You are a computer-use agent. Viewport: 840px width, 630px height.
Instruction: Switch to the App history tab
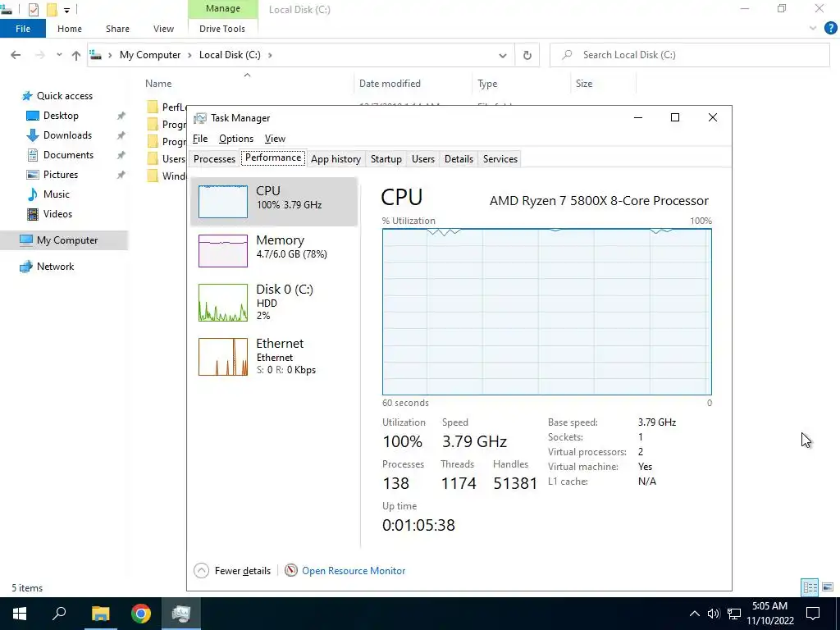(336, 159)
